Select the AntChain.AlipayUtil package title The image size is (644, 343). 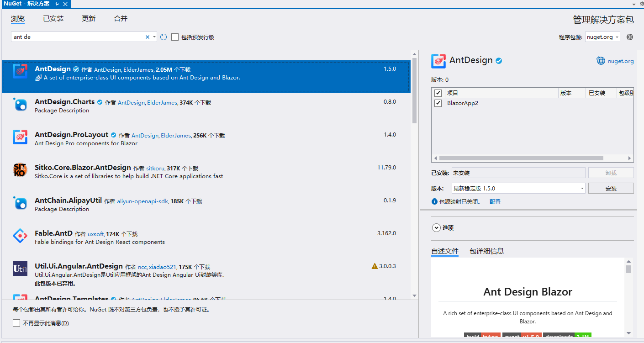tap(68, 201)
